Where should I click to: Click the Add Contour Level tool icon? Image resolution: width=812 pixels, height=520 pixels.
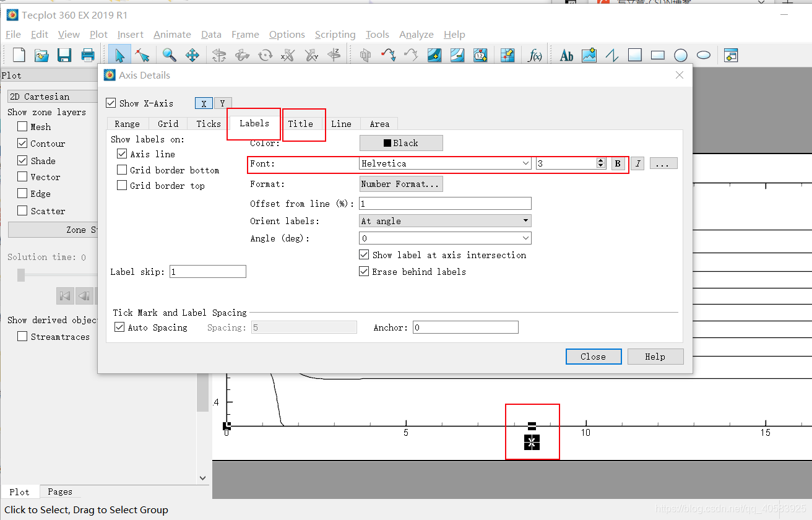tap(434, 55)
